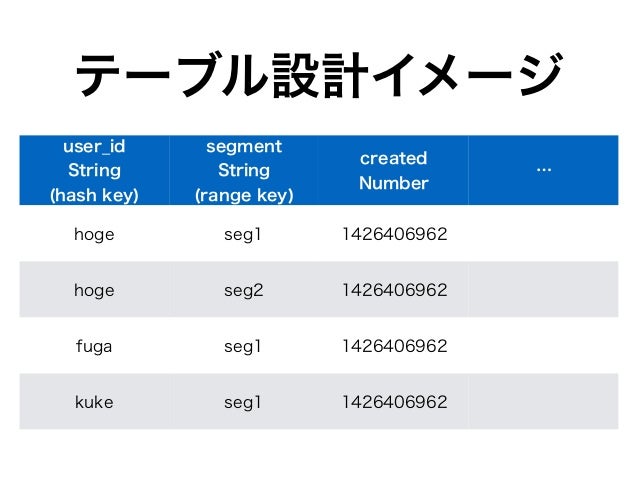Select the fuga cell
The width and height of the screenshot is (638, 479).
[x=94, y=346]
